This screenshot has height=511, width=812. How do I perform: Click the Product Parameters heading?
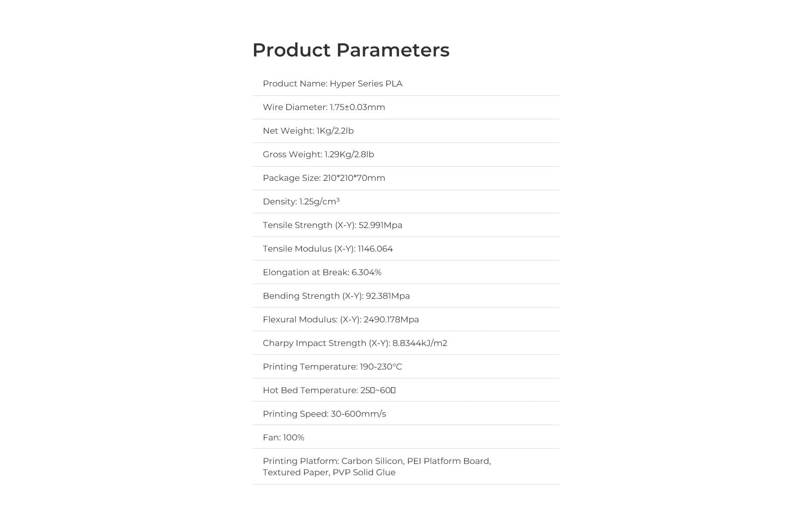pyautogui.click(x=351, y=50)
